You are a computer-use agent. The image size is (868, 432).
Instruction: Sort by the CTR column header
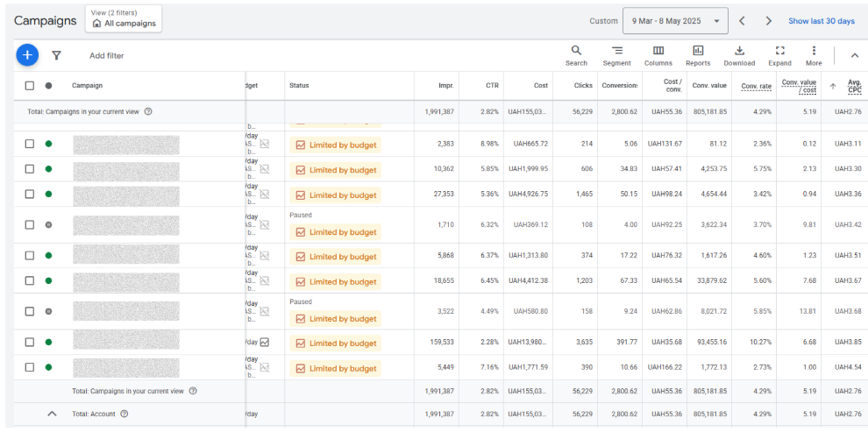tap(492, 86)
